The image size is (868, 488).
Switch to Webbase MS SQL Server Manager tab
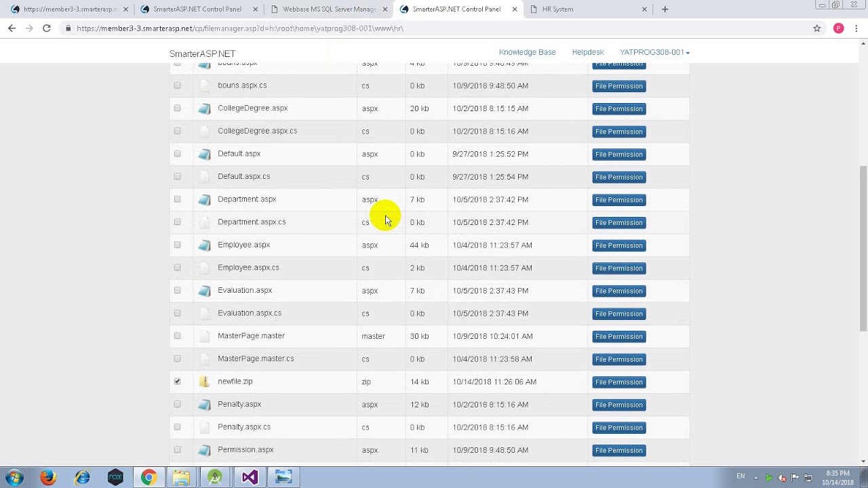(329, 9)
